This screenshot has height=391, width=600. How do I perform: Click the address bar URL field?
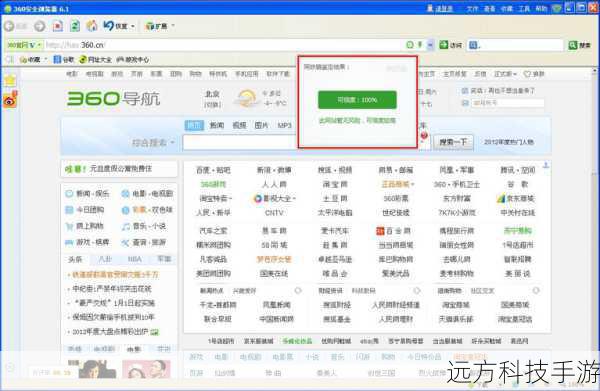[x=224, y=45]
